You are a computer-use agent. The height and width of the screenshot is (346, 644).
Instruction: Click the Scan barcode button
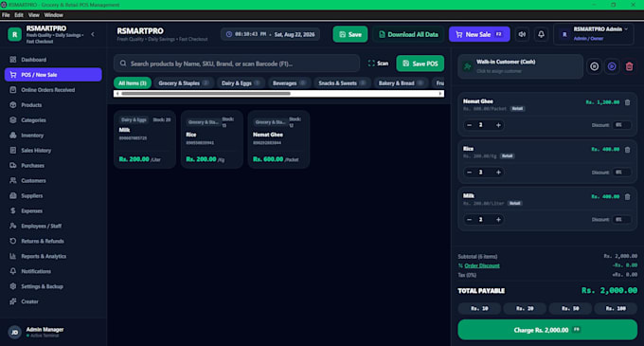click(x=378, y=64)
